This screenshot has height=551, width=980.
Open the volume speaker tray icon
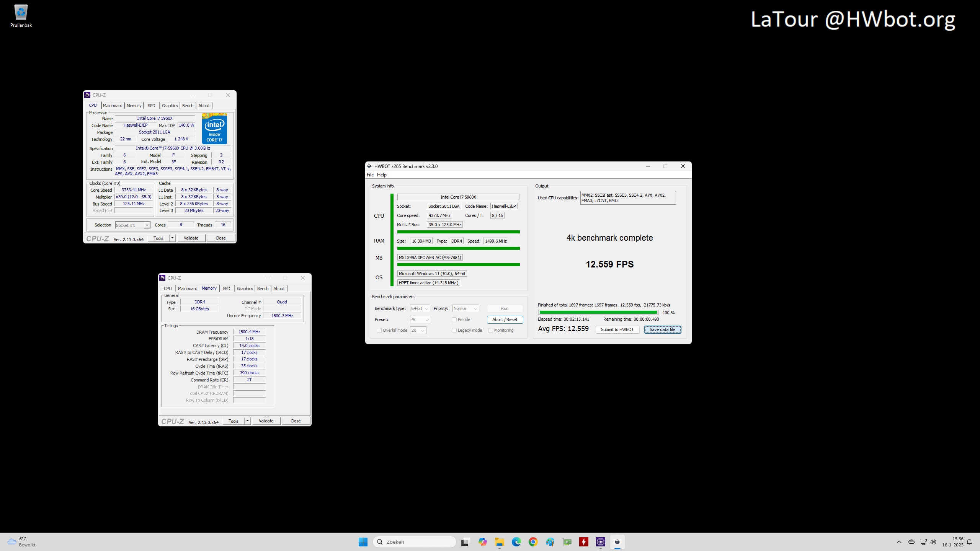click(x=933, y=542)
